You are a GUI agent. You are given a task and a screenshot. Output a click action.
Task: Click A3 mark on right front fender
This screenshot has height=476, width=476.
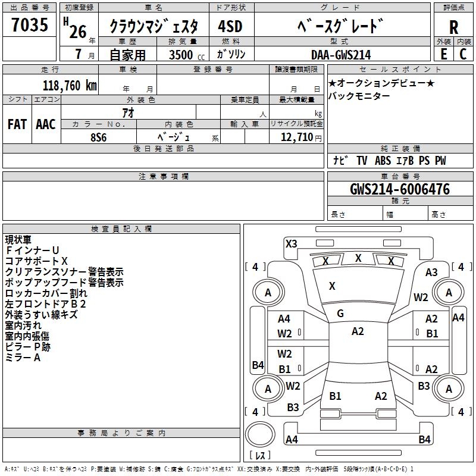(x=431, y=273)
